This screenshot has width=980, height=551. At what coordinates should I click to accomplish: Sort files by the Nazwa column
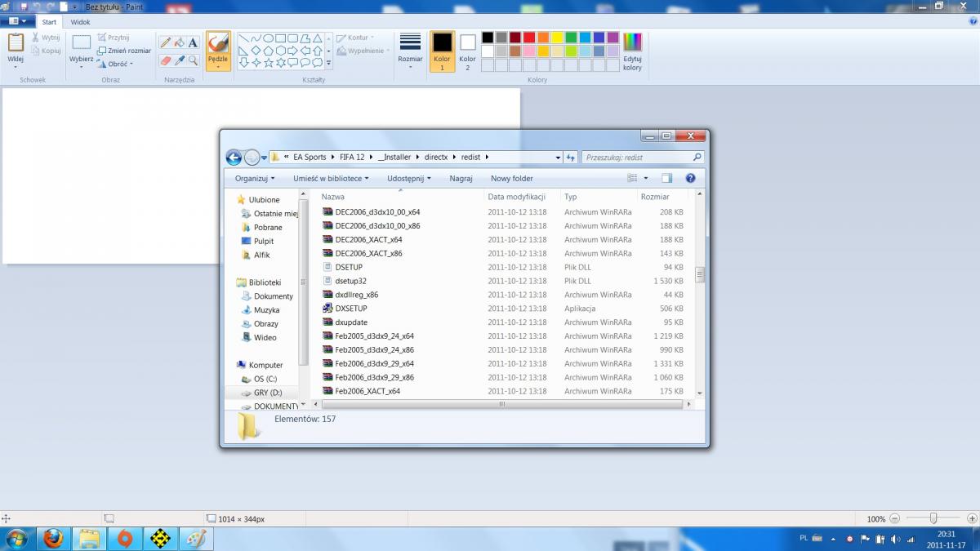click(x=332, y=197)
